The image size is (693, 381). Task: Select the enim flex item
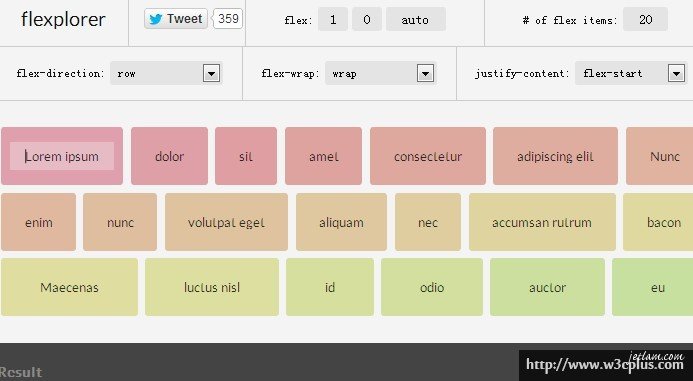38,222
